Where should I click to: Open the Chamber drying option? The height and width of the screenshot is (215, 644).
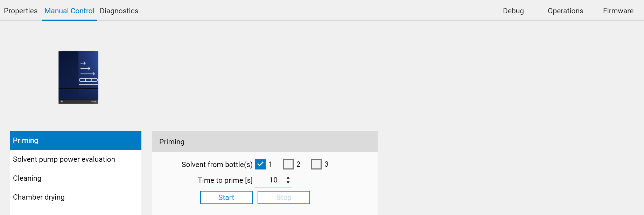pos(39,197)
